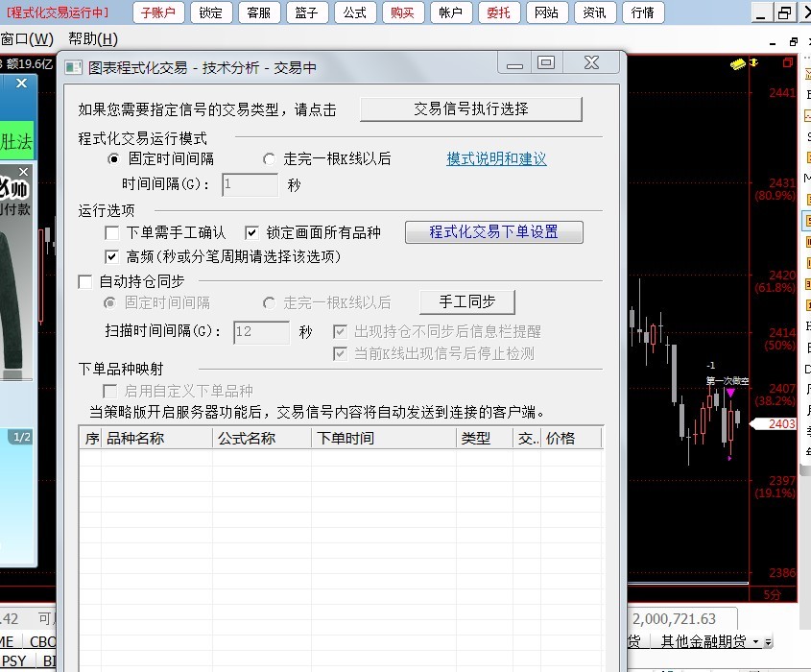
Task: Restore the inner chart child window
Action: click(x=793, y=41)
